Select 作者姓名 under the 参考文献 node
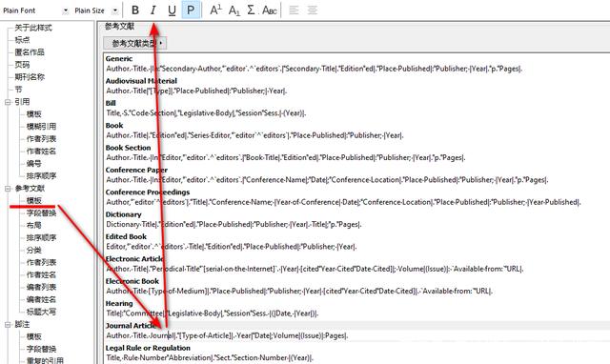The height and width of the screenshot is (364, 610). point(41,275)
